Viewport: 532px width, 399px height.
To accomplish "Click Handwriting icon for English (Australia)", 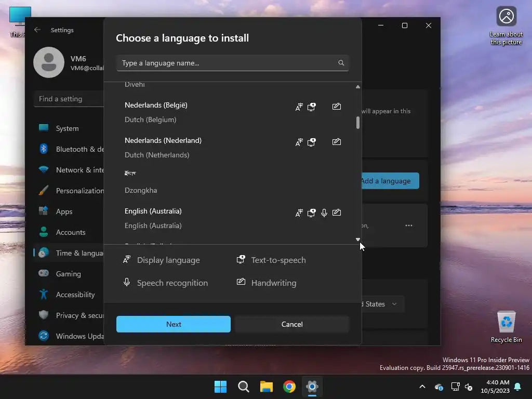I will click(337, 212).
